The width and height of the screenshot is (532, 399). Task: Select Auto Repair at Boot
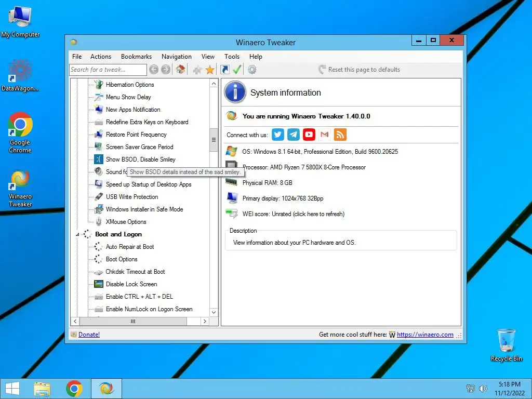[130, 247]
